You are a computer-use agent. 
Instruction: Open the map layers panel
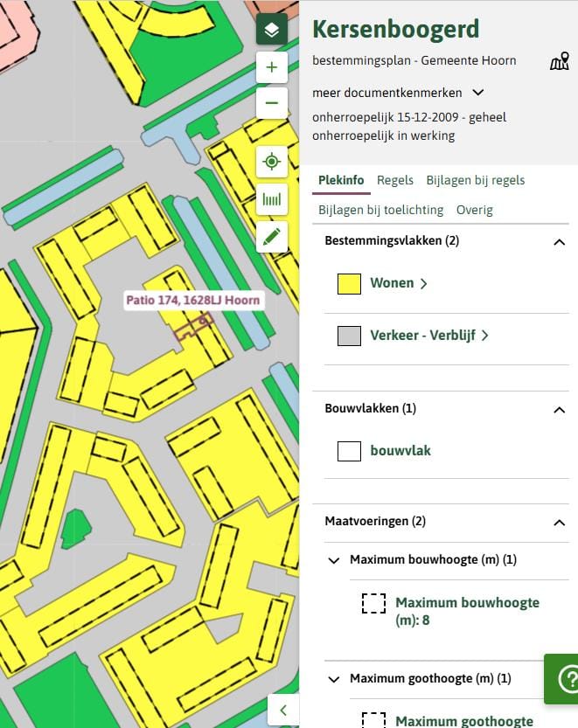click(x=271, y=30)
